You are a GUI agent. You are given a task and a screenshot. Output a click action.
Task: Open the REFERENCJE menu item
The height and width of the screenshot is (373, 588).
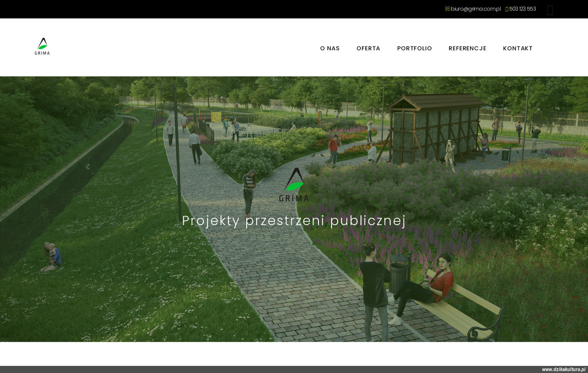point(468,48)
